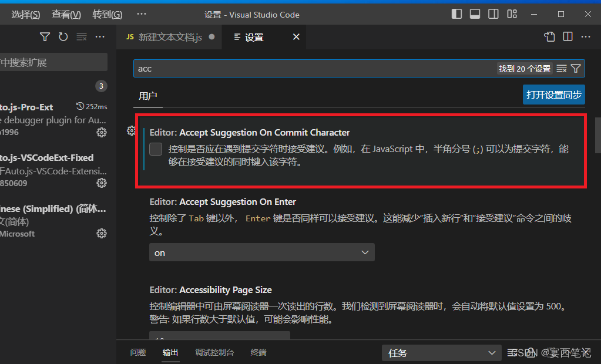Open the customize layout icon
This screenshot has height=364, width=601.
pyautogui.click(x=512, y=14)
